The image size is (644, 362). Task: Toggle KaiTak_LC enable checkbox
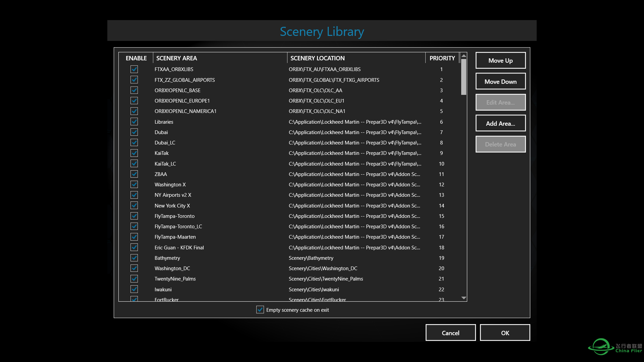[x=134, y=164]
